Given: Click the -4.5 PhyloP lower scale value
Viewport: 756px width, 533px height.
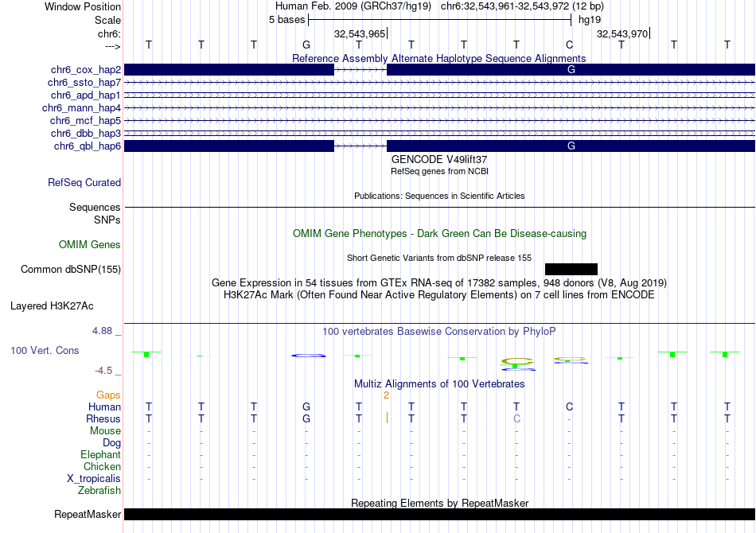Looking at the screenshot, I should 103,371.
